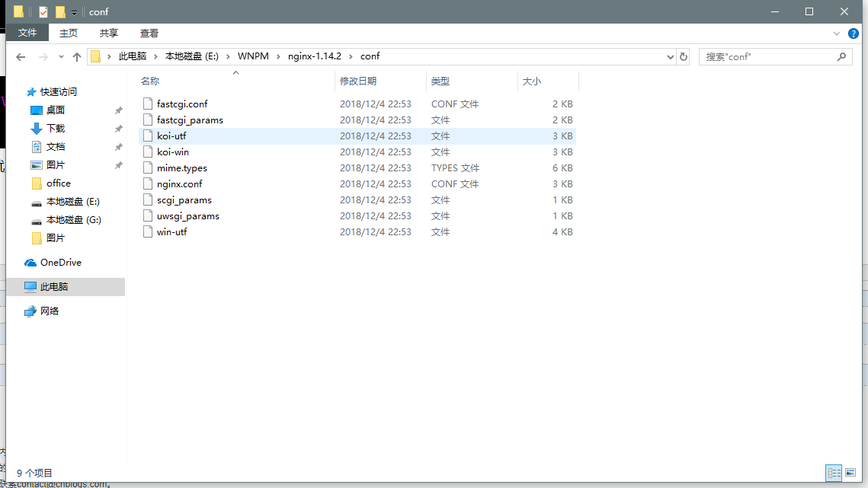This screenshot has width=868, height=488.
Task: Open pinned 图片 in quick access
Action: point(56,165)
